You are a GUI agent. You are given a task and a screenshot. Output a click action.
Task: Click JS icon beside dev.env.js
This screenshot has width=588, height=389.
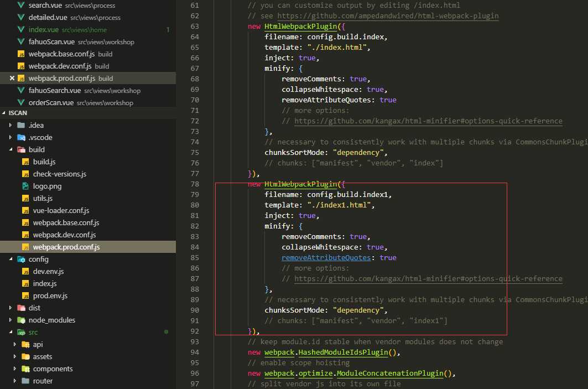coord(25,271)
